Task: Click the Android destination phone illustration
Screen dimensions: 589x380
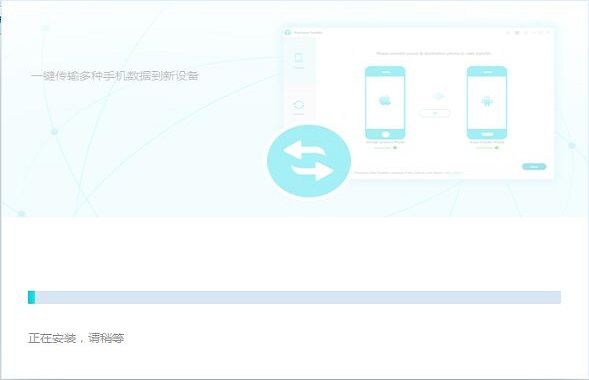Action: (x=487, y=103)
